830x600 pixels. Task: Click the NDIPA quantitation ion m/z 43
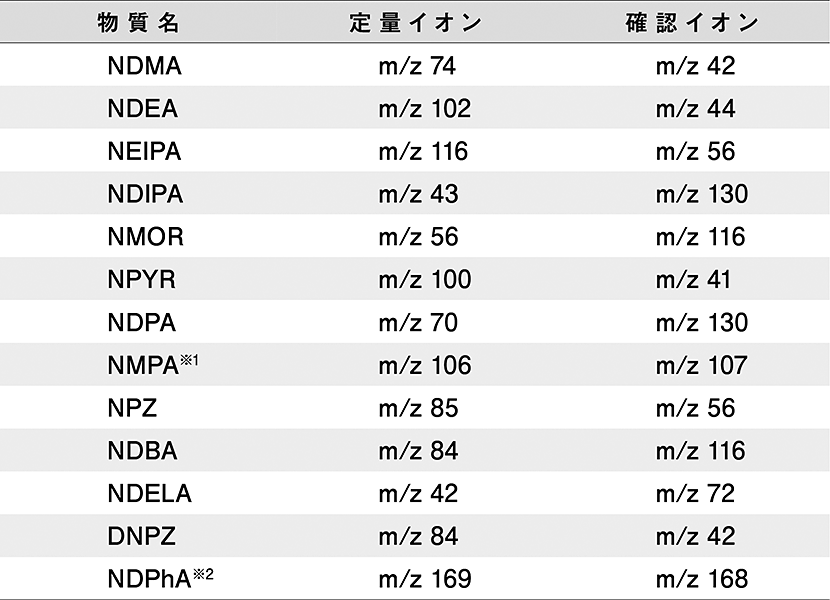pos(418,194)
